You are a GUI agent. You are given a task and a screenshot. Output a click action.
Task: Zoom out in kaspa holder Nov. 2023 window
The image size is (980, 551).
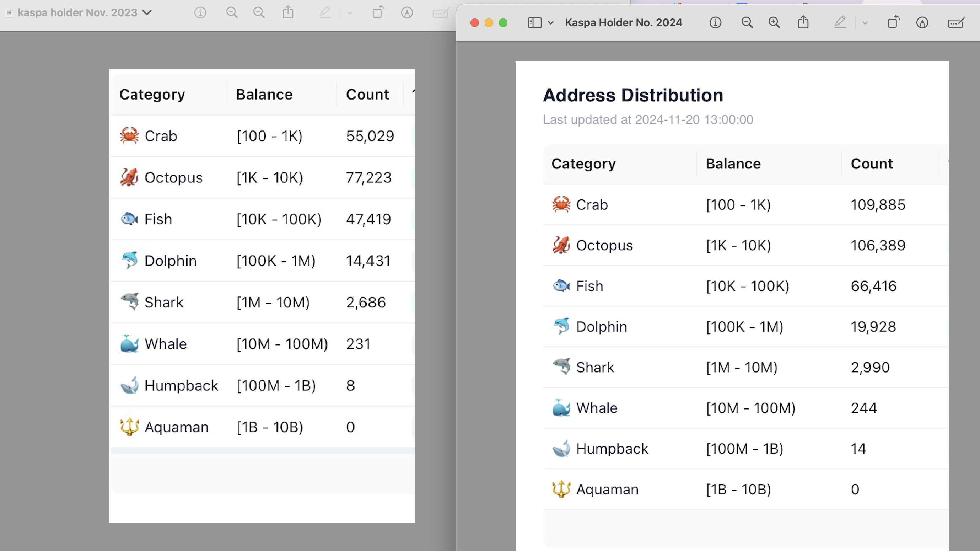[x=232, y=12]
